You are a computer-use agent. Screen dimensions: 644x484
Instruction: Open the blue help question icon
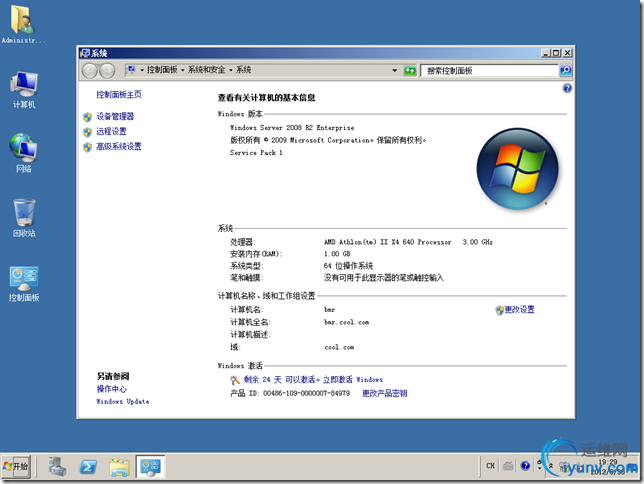coord(567,88)
